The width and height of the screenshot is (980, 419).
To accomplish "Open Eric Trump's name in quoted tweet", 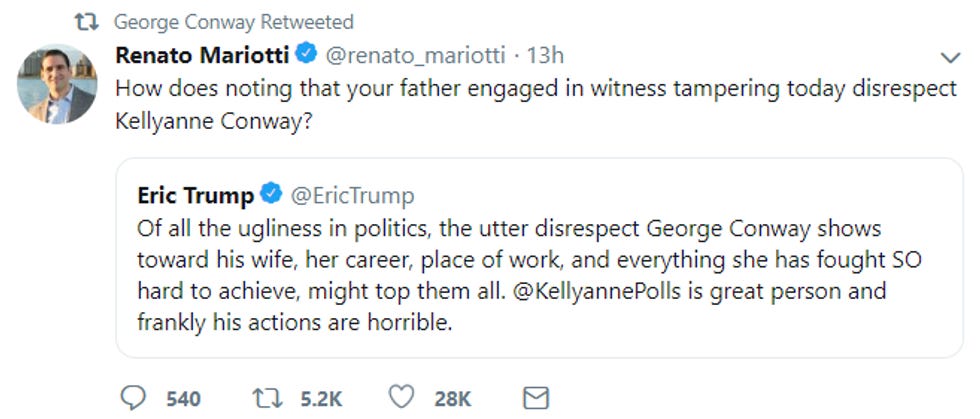I will coord(195,194).
